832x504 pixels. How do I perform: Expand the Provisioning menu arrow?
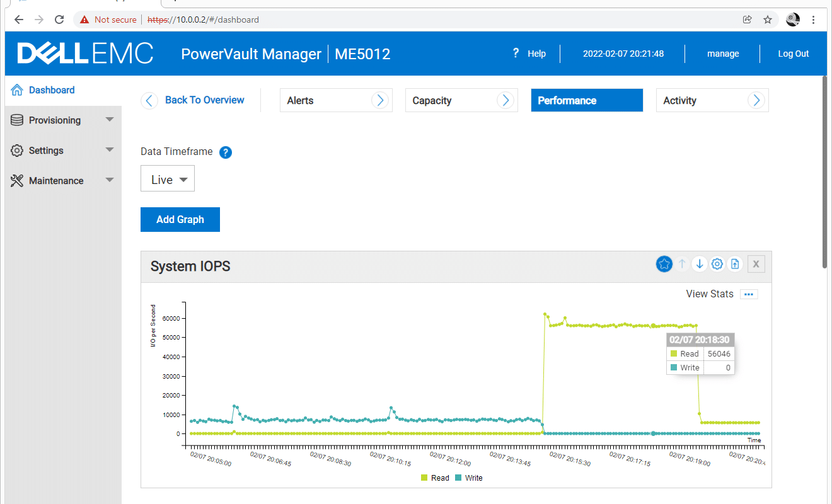click(x=110, y=120)
